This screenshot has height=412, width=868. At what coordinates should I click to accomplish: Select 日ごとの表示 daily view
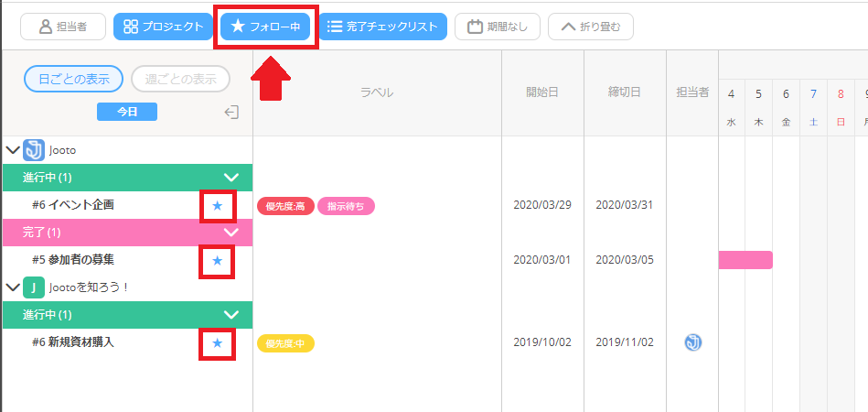[73, 79]
